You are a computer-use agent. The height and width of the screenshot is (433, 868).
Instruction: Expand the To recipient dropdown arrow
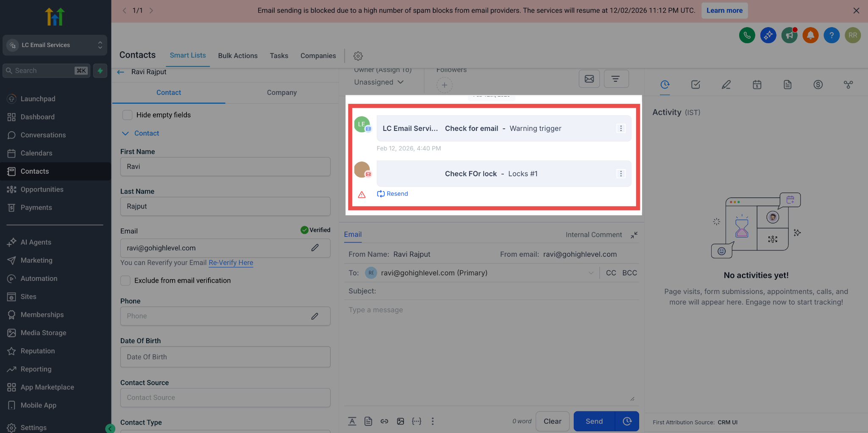tap(591, 273)
